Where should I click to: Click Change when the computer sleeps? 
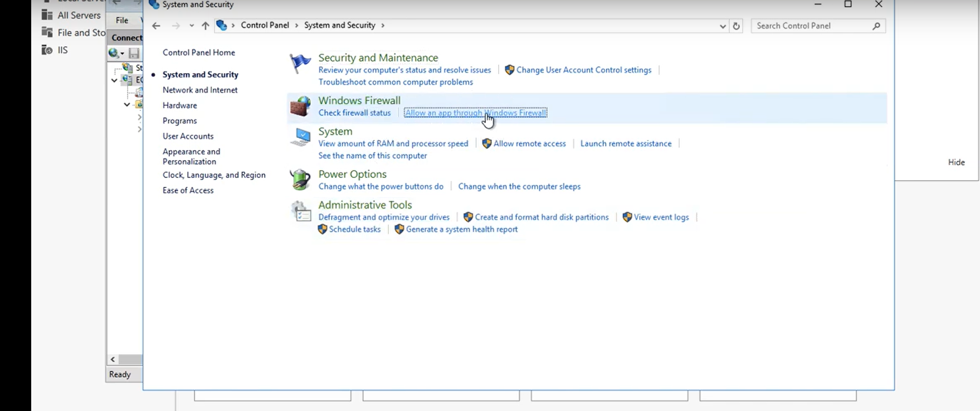[x=519, y=186]
